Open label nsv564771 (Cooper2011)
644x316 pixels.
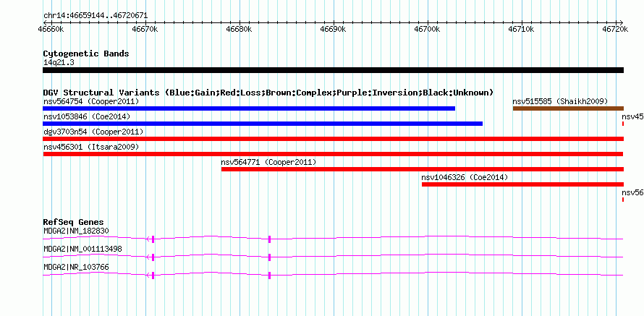click(x=268, y=162)
